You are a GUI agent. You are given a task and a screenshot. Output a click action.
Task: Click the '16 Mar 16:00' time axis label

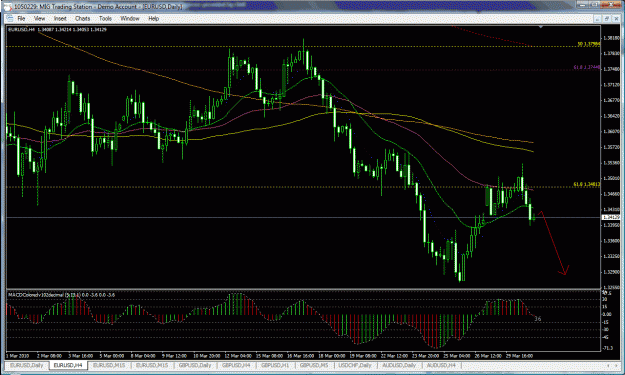click(x=301, y=355)
